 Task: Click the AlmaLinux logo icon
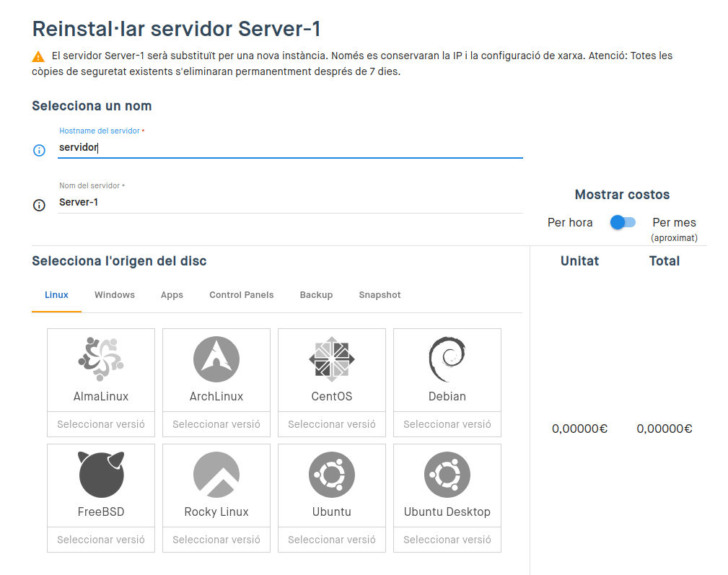tap(101, 359)
